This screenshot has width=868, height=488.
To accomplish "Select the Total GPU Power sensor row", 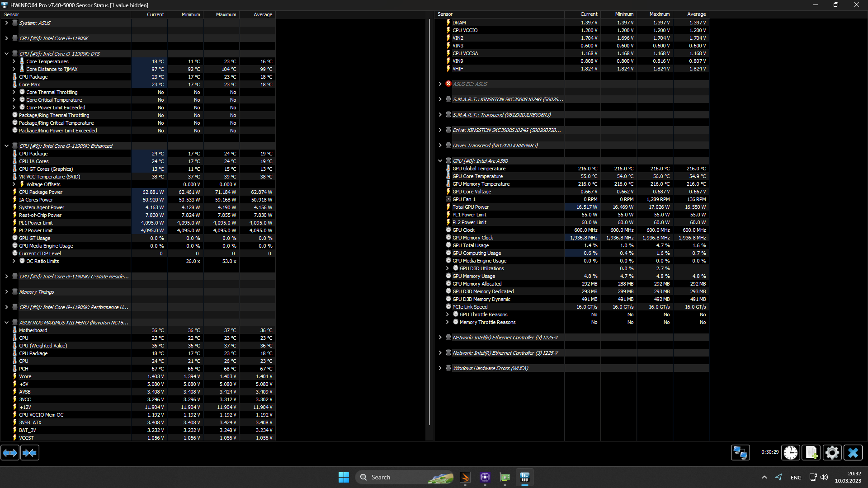I will [x=470, y=207].
